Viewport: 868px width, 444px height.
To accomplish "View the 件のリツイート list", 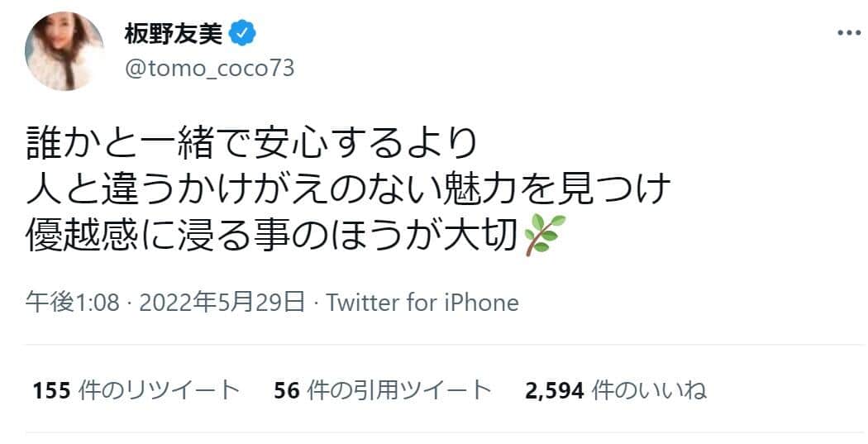I will click(157, 389).
